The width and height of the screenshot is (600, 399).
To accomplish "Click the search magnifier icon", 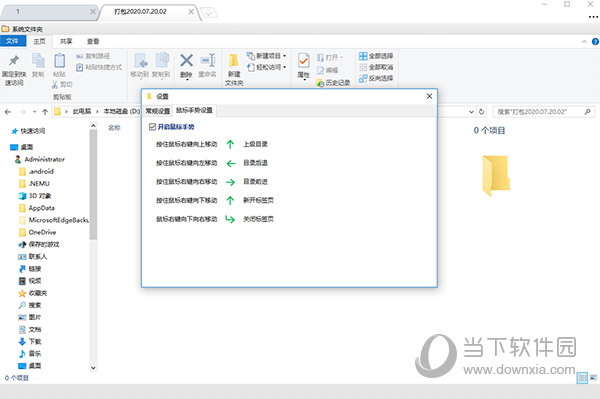I will coord(588,112).
